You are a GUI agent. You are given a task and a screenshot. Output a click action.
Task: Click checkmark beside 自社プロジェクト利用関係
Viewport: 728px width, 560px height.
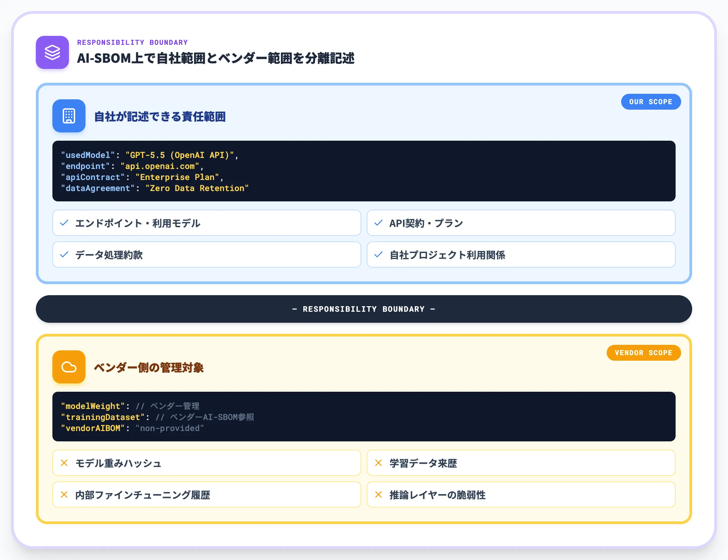[x=378, y=254]
